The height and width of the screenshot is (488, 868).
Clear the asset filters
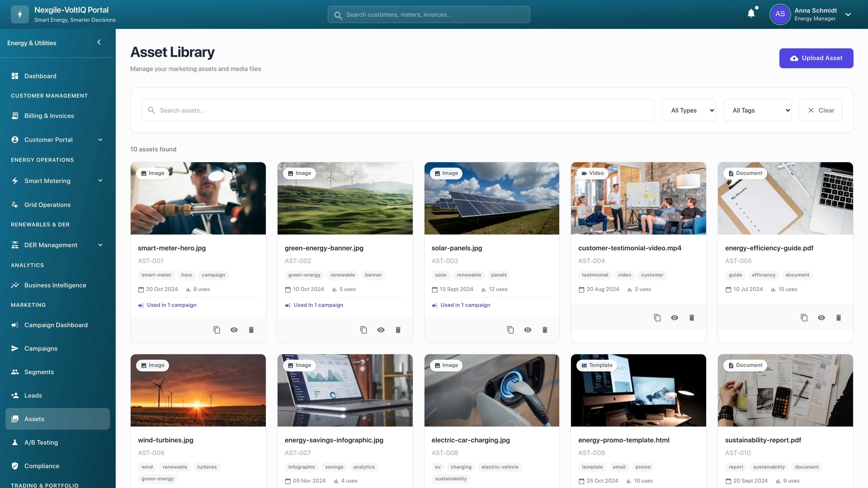point(821,110)
